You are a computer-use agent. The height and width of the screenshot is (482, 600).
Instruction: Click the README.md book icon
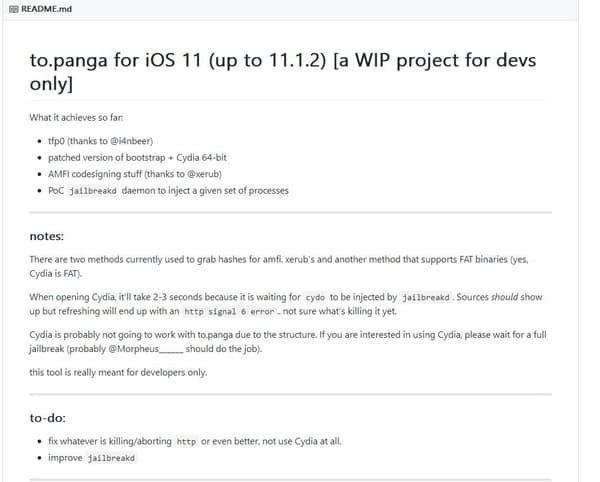tap(13, 9)
